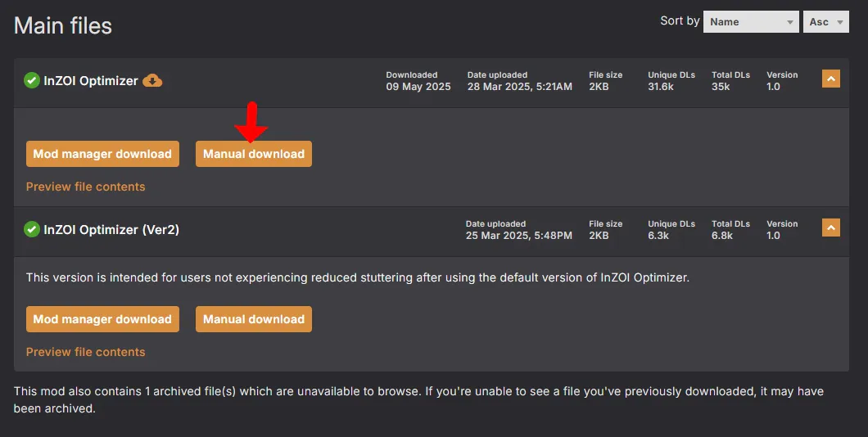Collapse the InZOI Optimizer (Ver2) file section
868x437 pixels.
tap(830, 228)
